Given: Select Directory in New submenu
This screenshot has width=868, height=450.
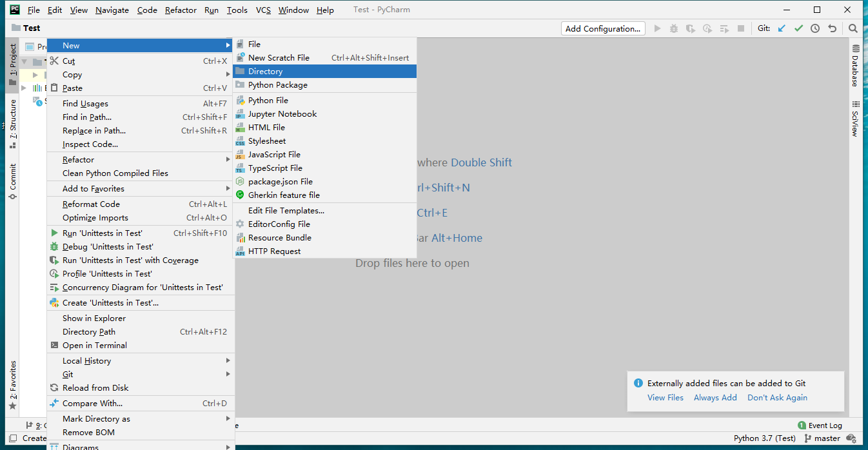Looking at the screenshot, I should coord(324,72).
